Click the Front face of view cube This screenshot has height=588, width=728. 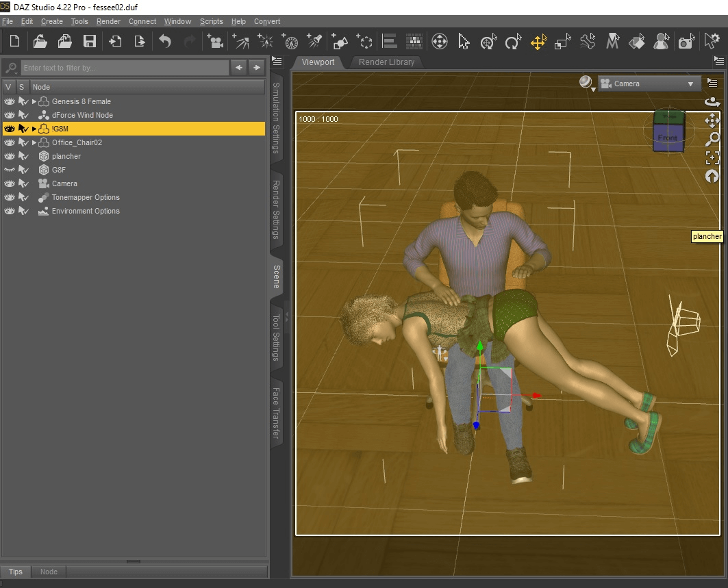667,138
